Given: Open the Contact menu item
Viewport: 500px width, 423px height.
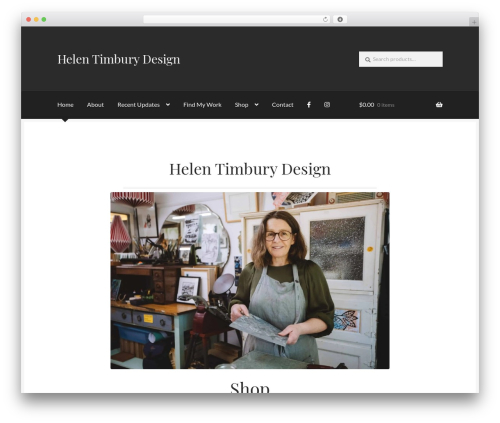Looking at the screenshot, I should tap(282, 105).
